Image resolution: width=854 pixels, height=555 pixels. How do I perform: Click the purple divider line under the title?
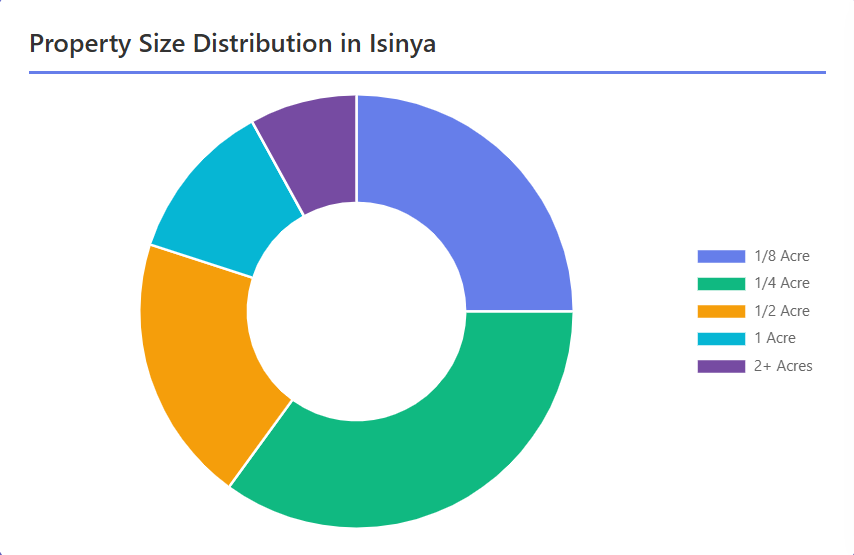pos(427,72)
